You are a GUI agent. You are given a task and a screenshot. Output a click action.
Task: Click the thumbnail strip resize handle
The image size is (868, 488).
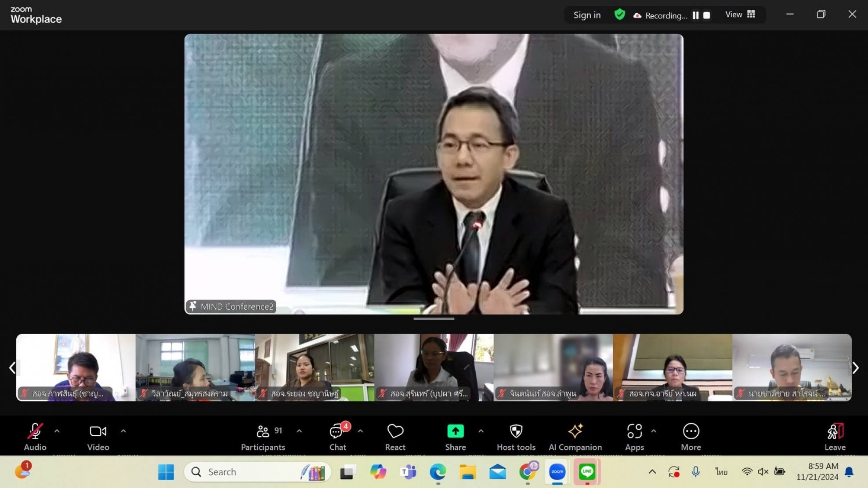(434, 319)
